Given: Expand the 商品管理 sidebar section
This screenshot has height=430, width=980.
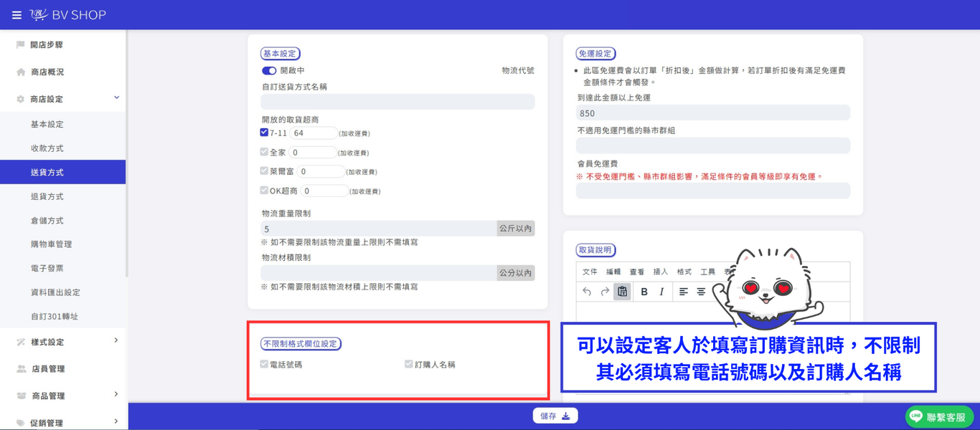Looking at the screenshot, I should pos(116,395).
